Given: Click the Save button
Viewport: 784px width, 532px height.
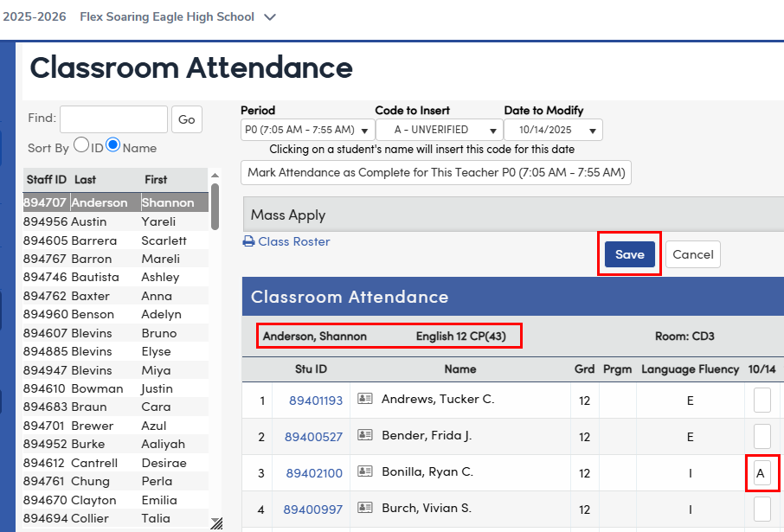Looking at the screenshot, I should [x=629, y=254].
